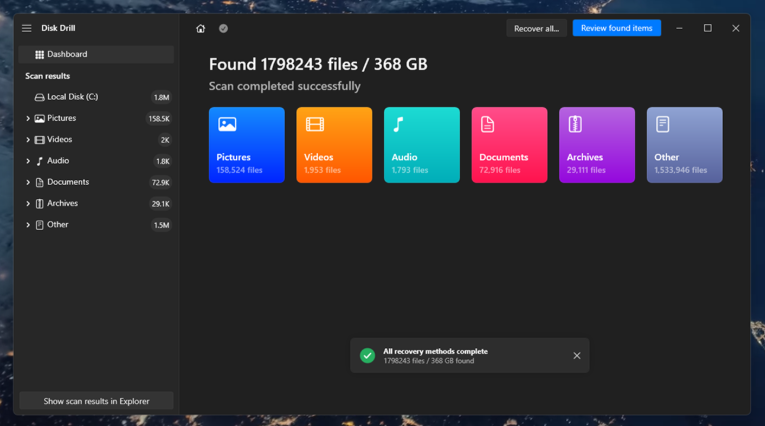765x426 pixels.
Task: Click the checkmark status icon in toolbar
Action: 223,28
